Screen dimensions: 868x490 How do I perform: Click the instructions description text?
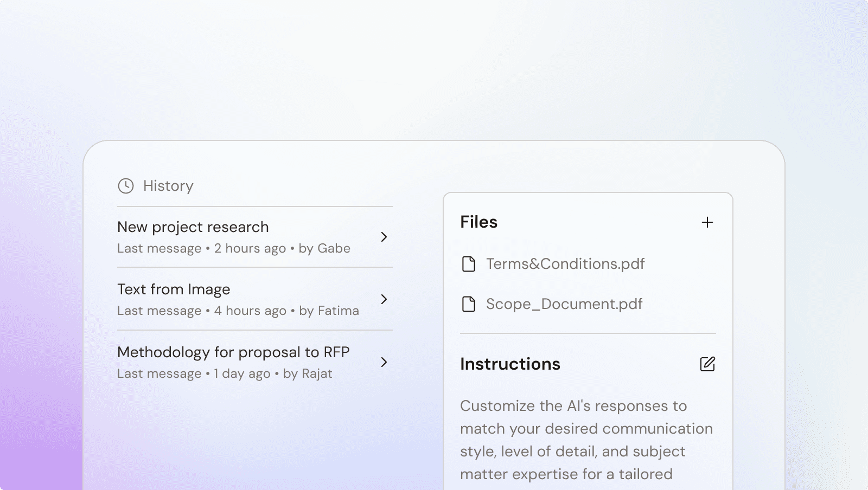click(x=586, y=440)
